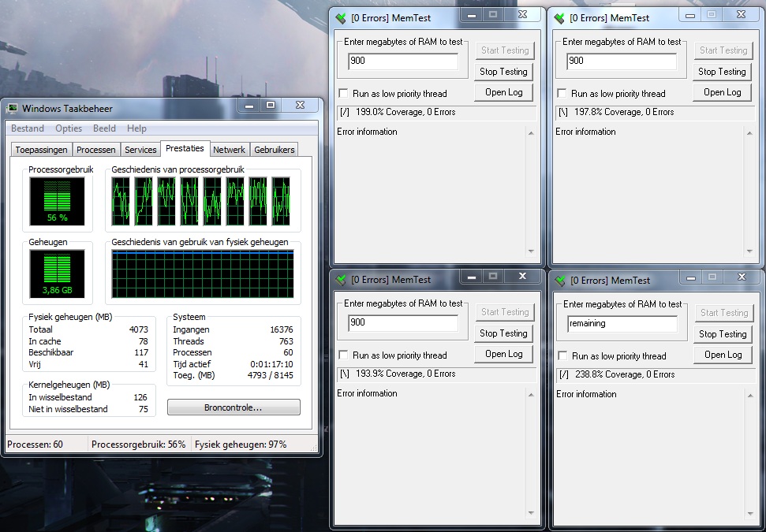Click scroll-up arrow in 238.8% Coverage MemTest error list

[x=750, y=396]
